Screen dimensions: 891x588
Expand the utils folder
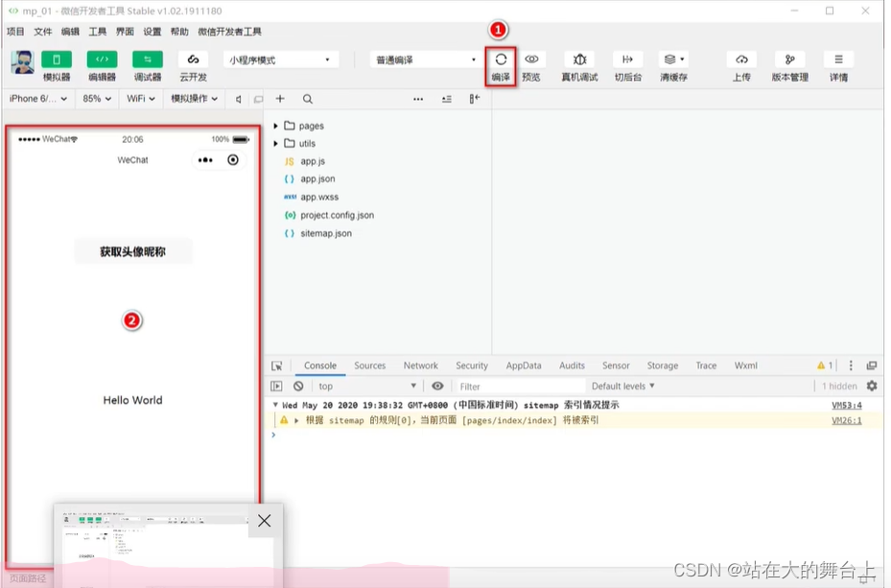275,143
